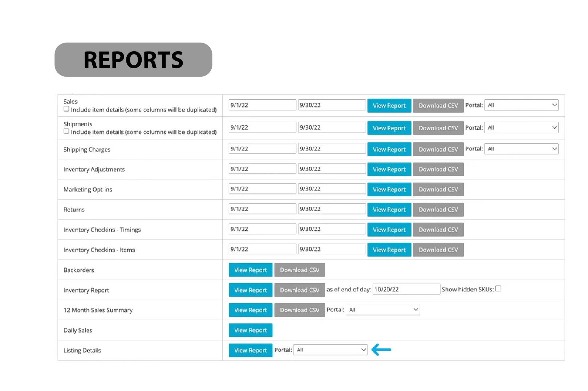Click the Inventory Adjustments start date field
The height and width of the screenshot is (391, 588).
point(263,169)
